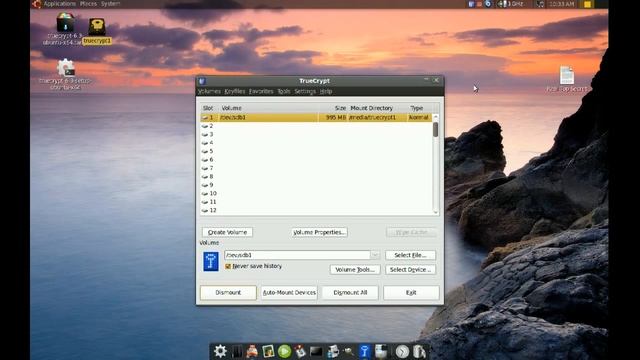The width and height of the screenshot is (640, 360).
Task: Open the Volumes menu in TrueCrypt
Action: (x=209, y=91)
